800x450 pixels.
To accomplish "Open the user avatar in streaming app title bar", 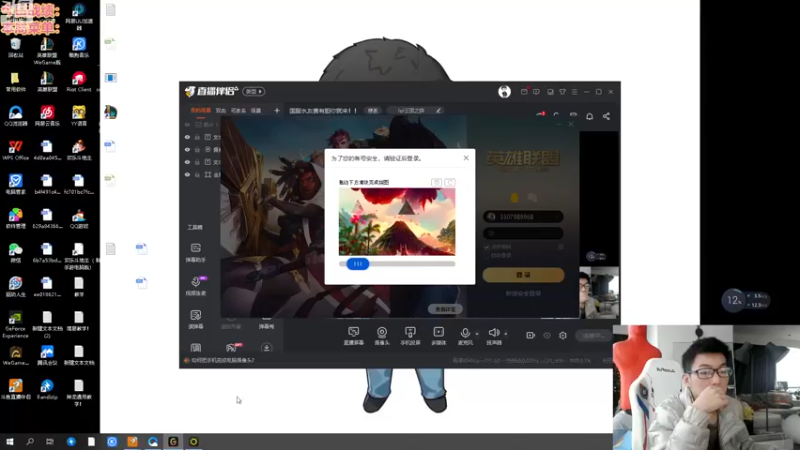I will click(504, 91).
